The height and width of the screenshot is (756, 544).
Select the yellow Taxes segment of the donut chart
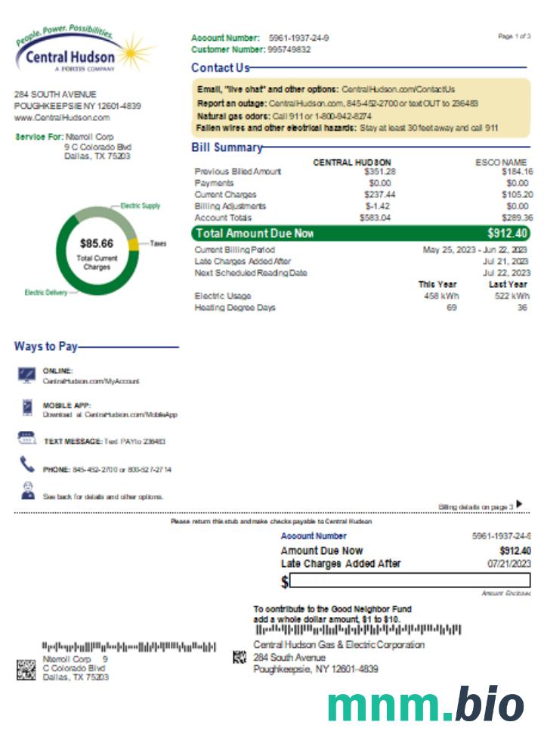pyautogui.click(x=133, y=243)
